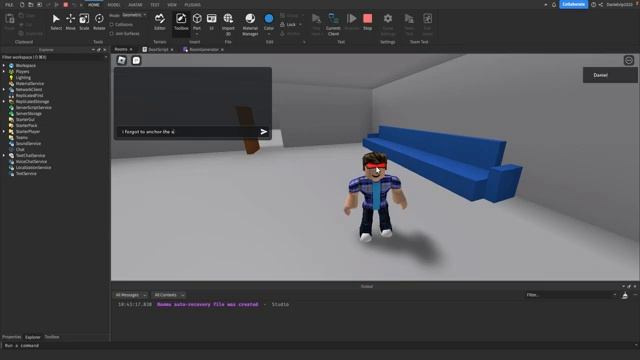The image size is (640, 360).
Task: Click the Output filter text field
Action: pos(571,295)
